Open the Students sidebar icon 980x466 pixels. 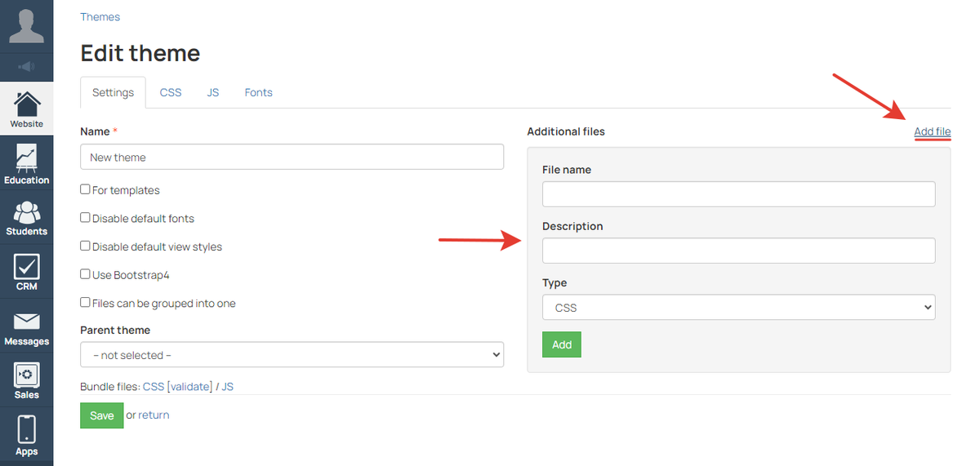tap(26, 218)
